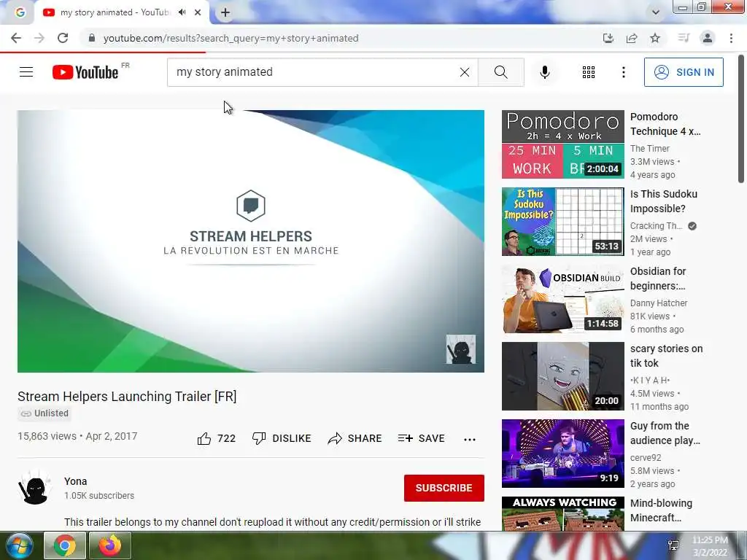The image size is (747, 560).
Task: Share the video using SHARE
Action: (x=355, y=438)
